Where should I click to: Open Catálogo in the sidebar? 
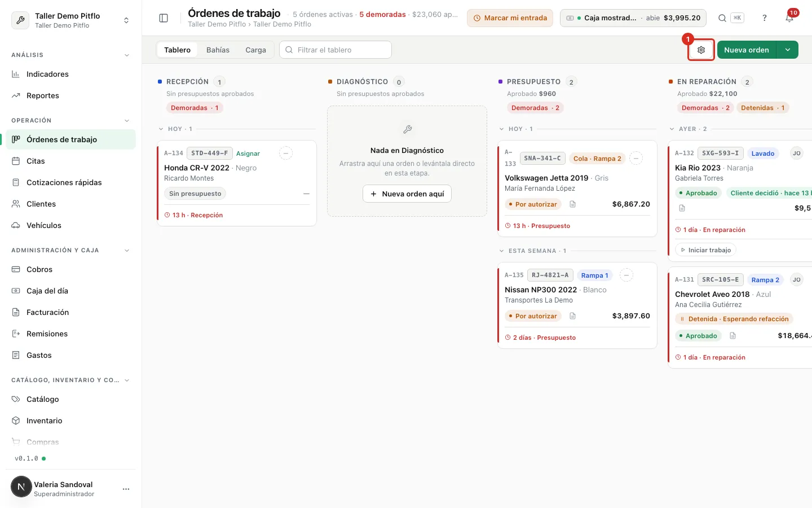click(70, 399)
